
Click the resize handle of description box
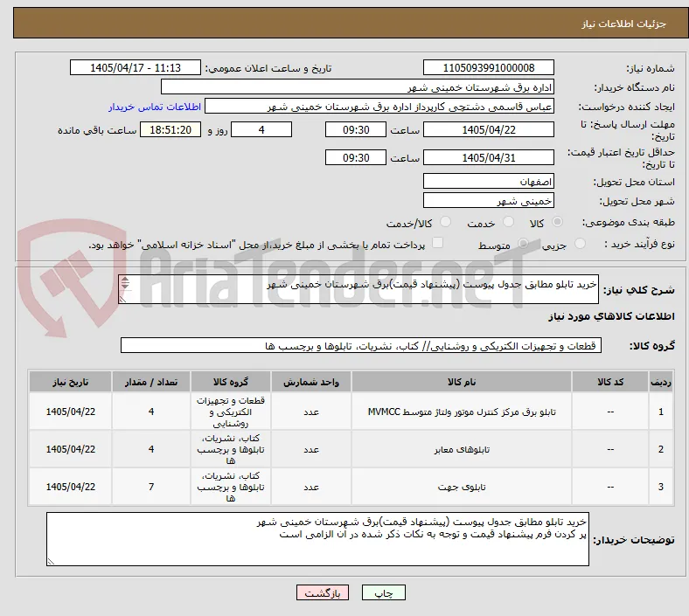122,300
